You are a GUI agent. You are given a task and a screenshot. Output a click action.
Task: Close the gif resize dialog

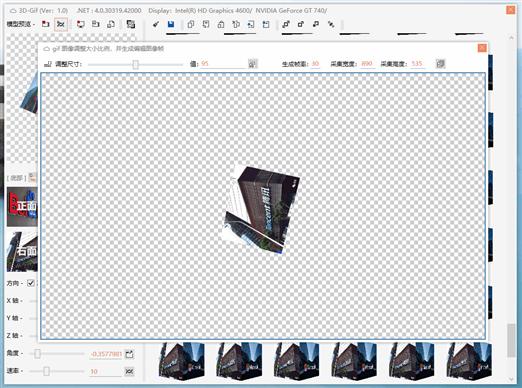pos(482,48)
